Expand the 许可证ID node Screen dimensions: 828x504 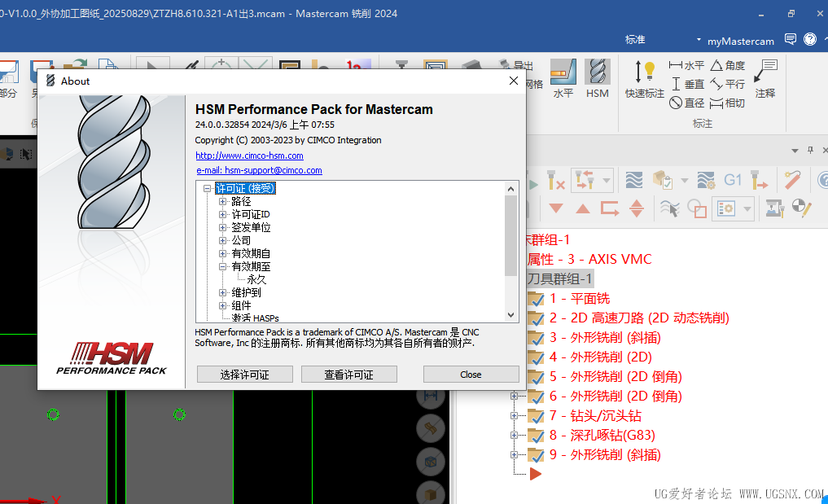tap(223, 214)
